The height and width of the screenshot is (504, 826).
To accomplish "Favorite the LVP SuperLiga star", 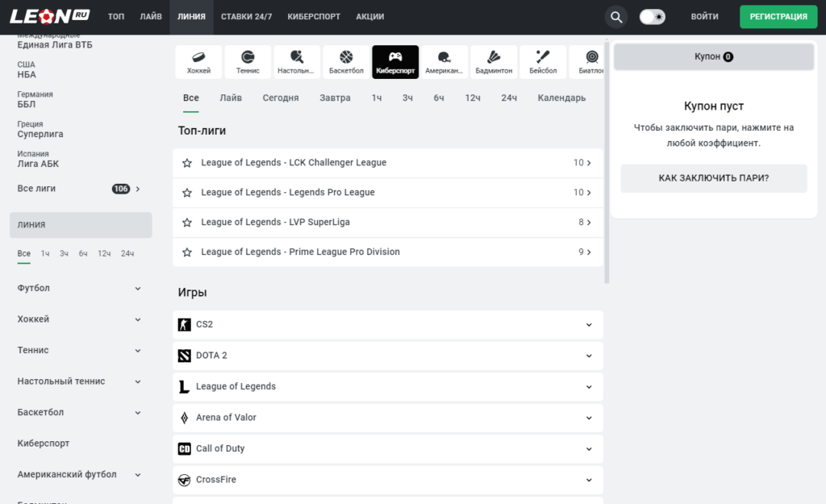I will coord(187,223).
